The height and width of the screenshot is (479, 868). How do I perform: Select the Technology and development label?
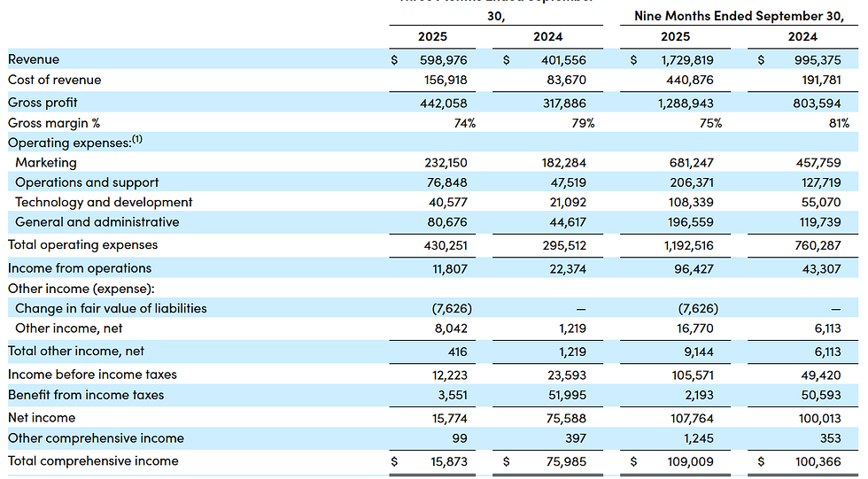coord(104,203)
